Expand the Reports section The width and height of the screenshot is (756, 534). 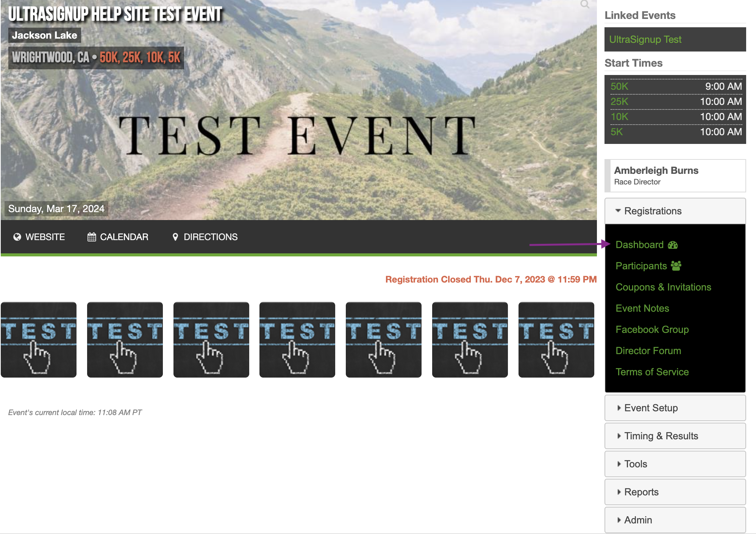coord(641,492)
